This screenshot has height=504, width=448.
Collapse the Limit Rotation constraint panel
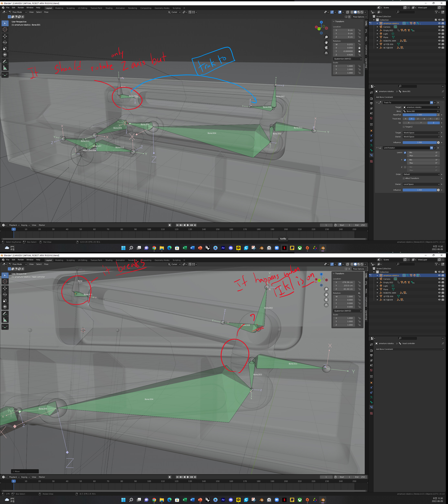tap(377, 148)
